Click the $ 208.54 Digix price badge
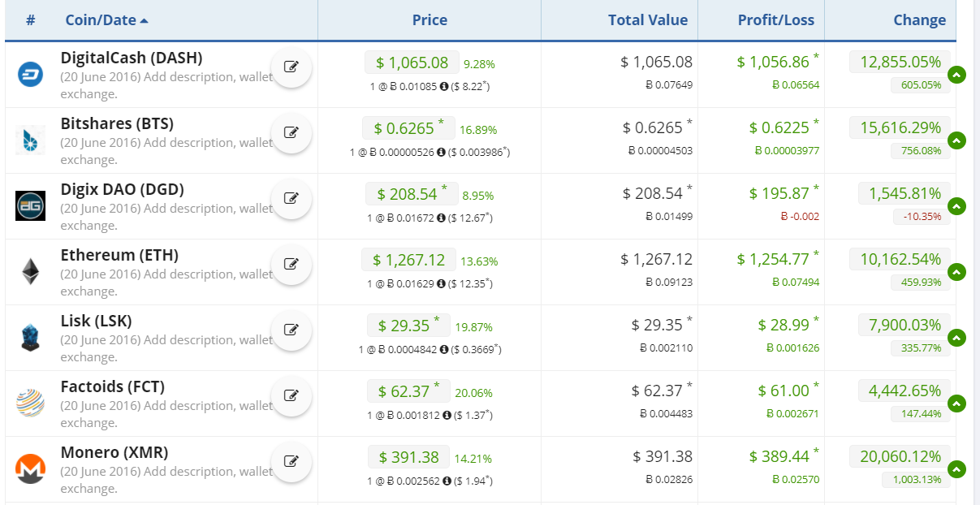 pyautogui.click(x=412, y=194)
